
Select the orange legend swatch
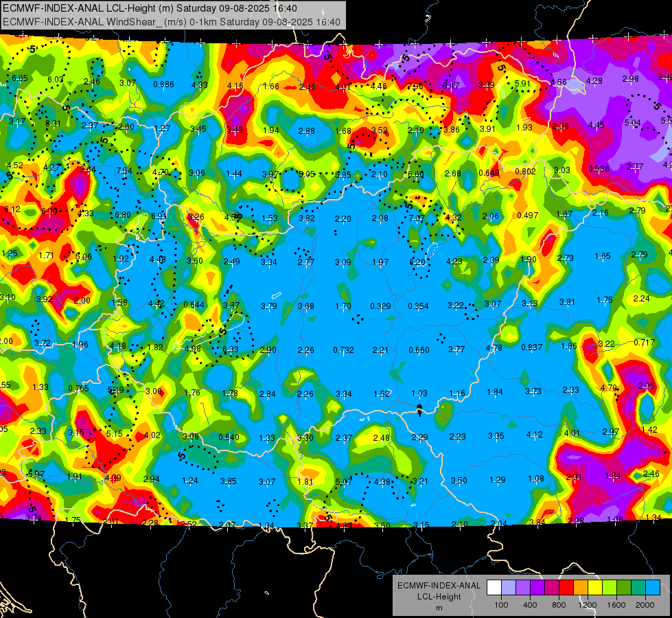580,588
